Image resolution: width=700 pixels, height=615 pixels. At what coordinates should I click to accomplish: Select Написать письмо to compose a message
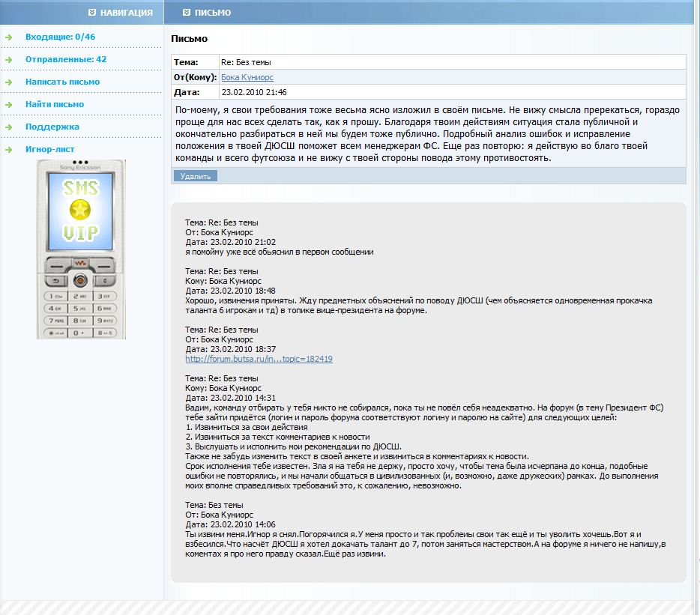[x=62, y=82]
